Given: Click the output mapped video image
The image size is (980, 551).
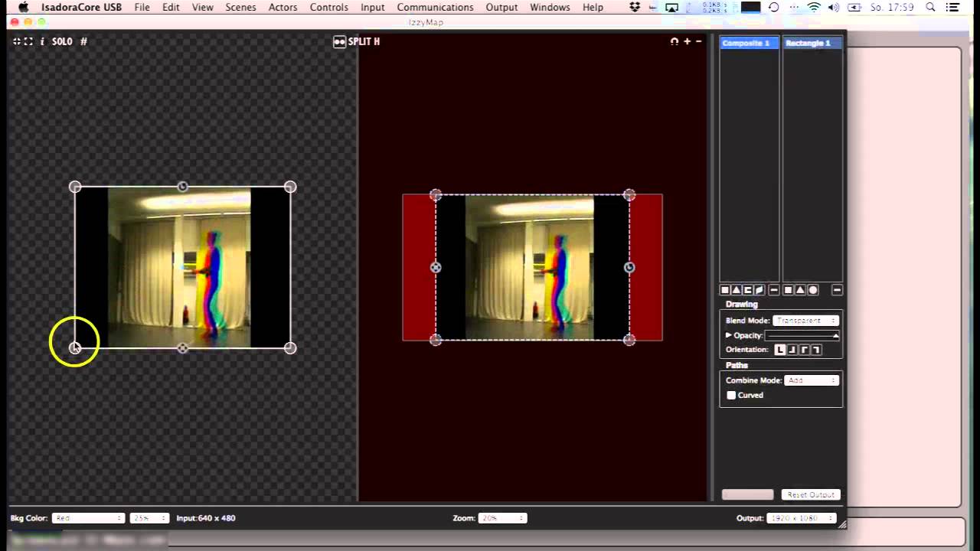Looking at the screenshot, I should pyautogui.click(x=532, y=267).
